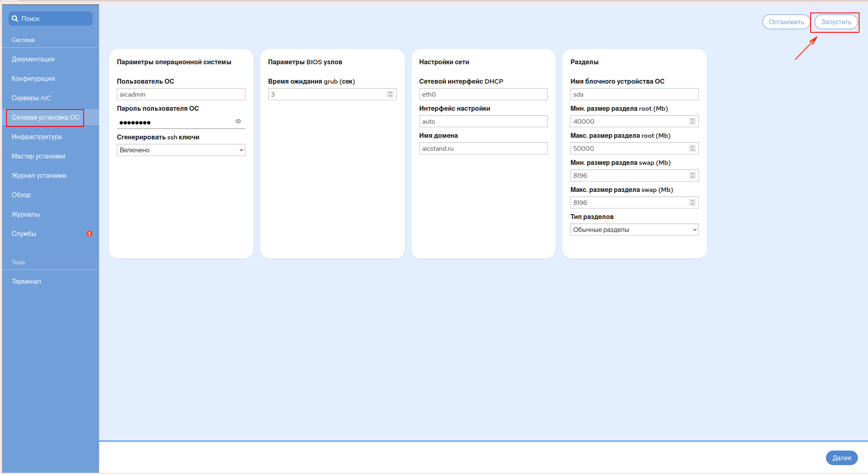Screen dimensions: 868x474
Task: Focus the Сетевой интерфейс DHCP field
Action: [x=483, y=94]
